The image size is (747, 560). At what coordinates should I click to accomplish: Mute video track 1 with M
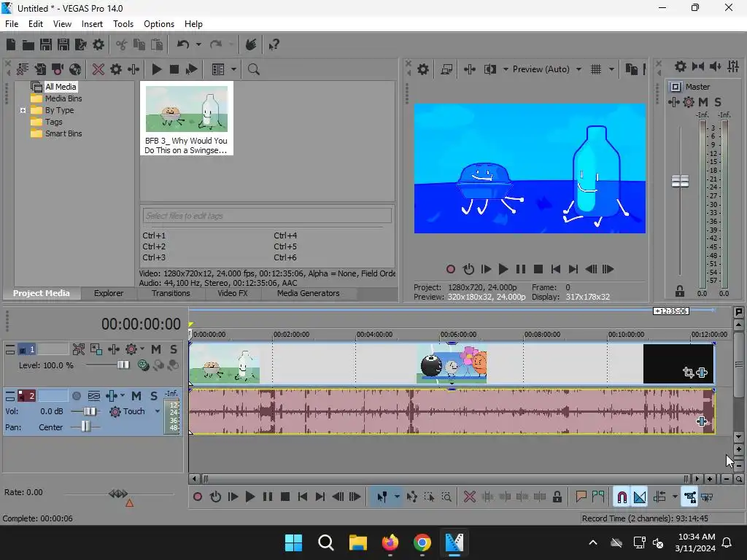[x=156, y=349]
